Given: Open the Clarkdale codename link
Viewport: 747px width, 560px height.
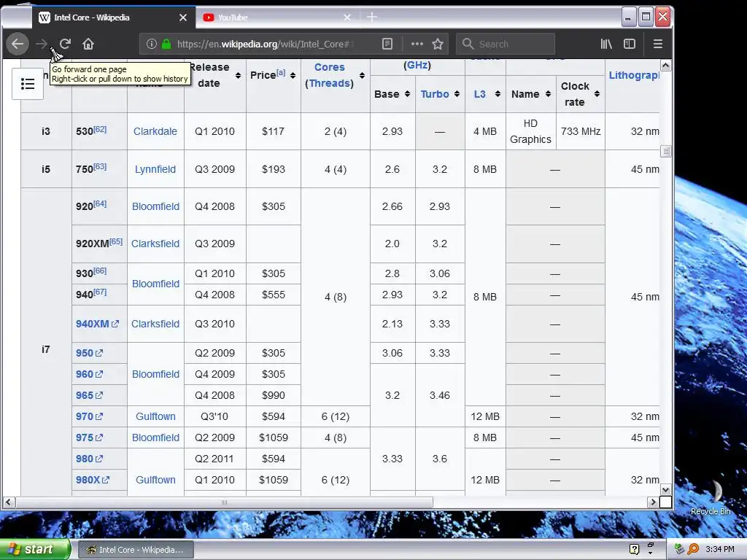Looking at the screenshot, I should point(155,131).
